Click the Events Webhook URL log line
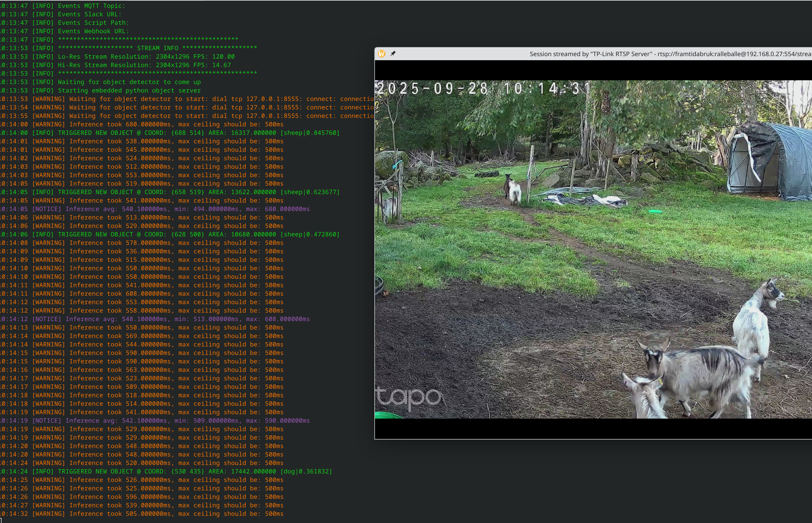Screen dimensions: 812x523 (x=93, y=31)
